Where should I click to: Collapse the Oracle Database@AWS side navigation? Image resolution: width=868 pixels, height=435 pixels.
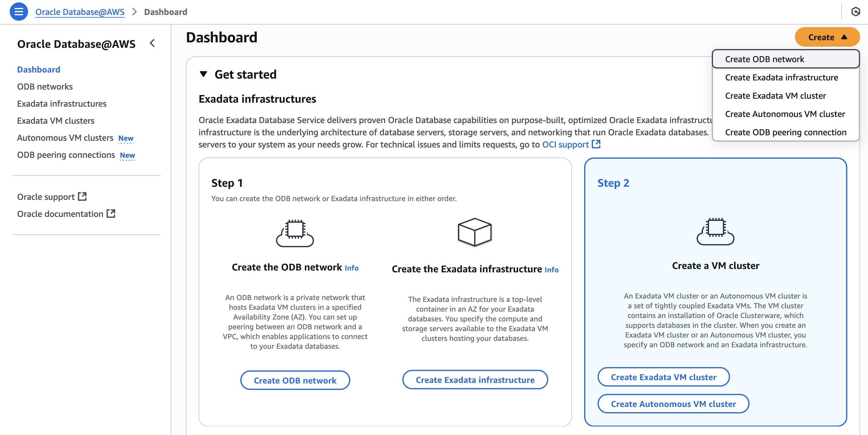point(152,43)
